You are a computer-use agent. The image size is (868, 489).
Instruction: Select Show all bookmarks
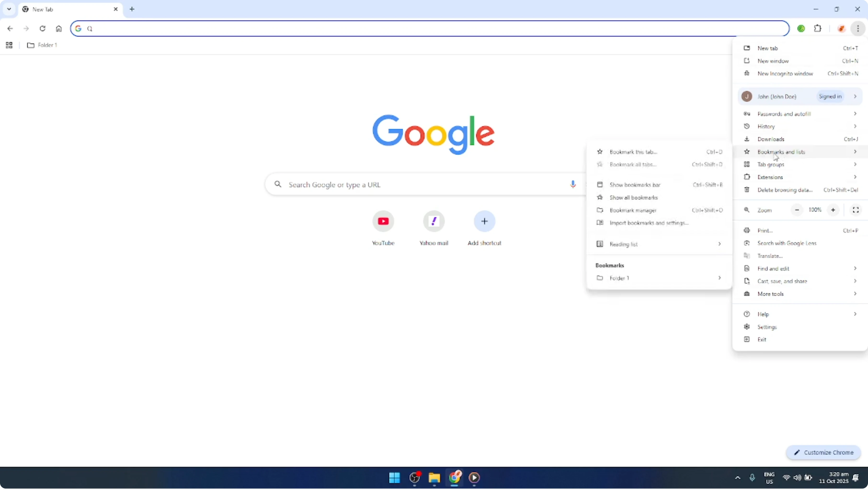pos(659,198)
